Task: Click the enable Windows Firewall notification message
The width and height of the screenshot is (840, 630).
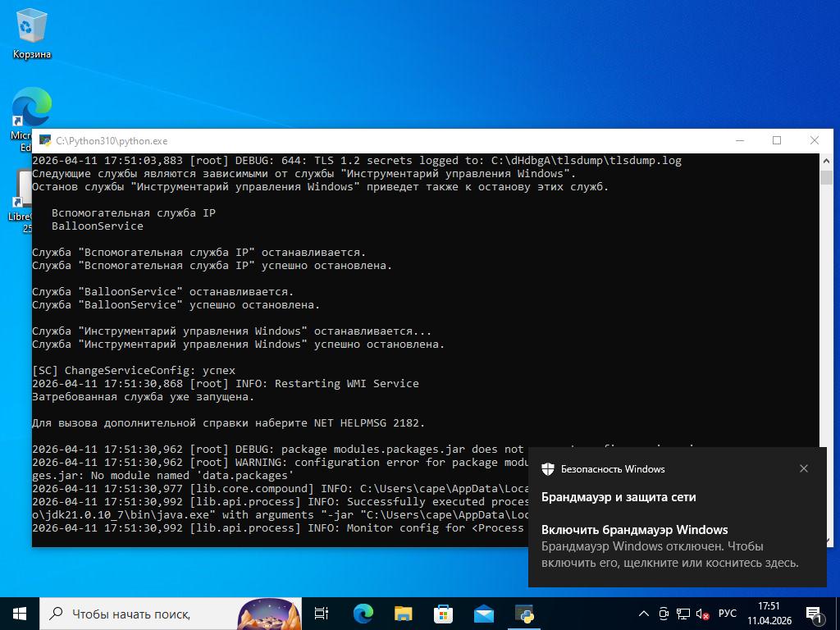Action: [669, 546]
